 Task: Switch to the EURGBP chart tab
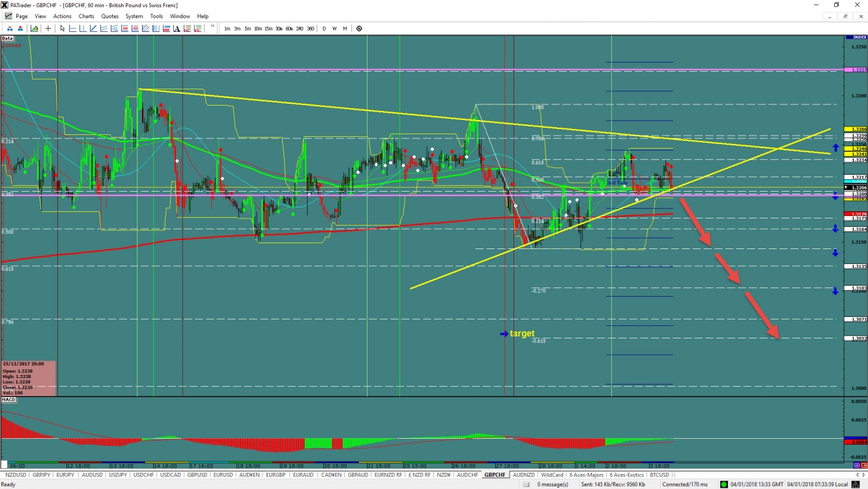276,475
